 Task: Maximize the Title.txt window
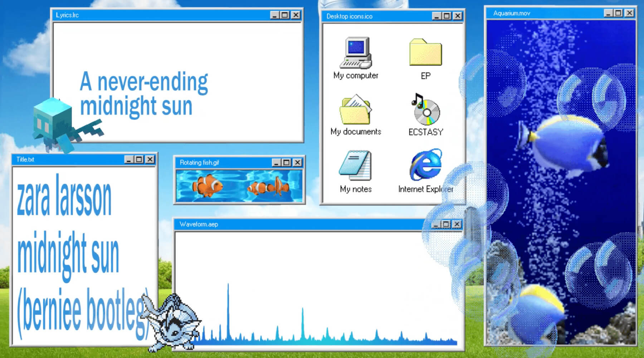[139, 159]
